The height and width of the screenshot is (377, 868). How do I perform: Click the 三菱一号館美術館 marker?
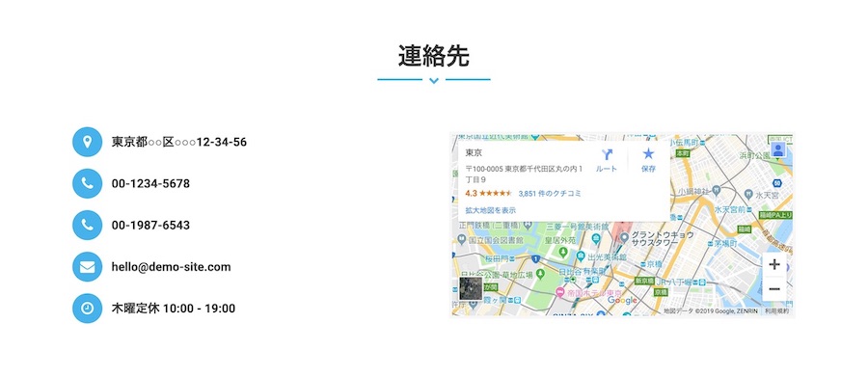pos(596,238)
